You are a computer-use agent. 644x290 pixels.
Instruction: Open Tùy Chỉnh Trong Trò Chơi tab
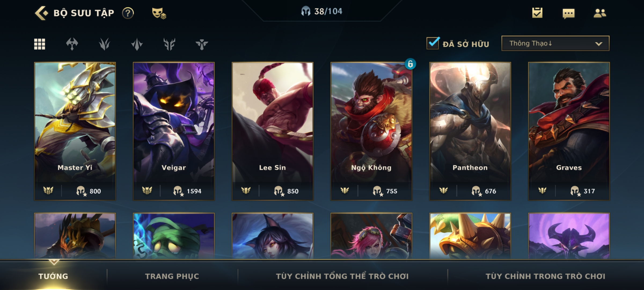tap(546, 276)
